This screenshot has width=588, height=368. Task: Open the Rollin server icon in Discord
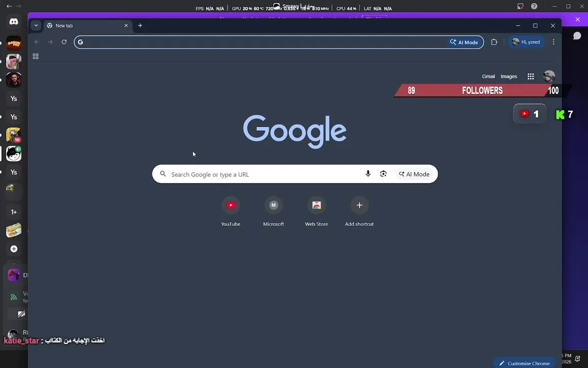pyautogui.click(x=14, y=43)
